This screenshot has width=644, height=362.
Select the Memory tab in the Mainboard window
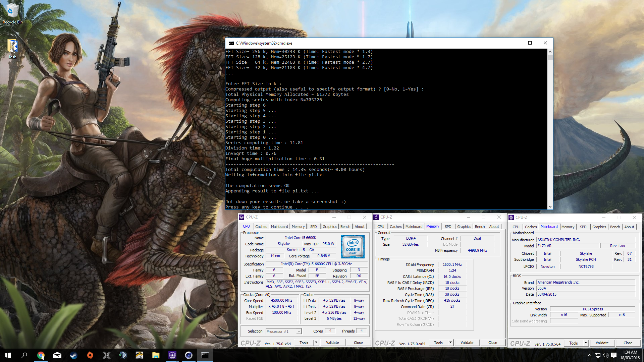pyautogui.click(x=568, y=227)
